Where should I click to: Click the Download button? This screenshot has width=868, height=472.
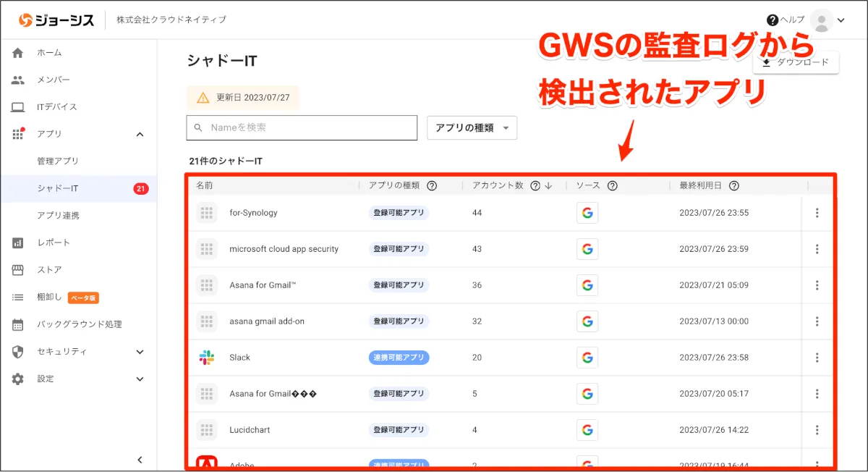pos(796,62)
